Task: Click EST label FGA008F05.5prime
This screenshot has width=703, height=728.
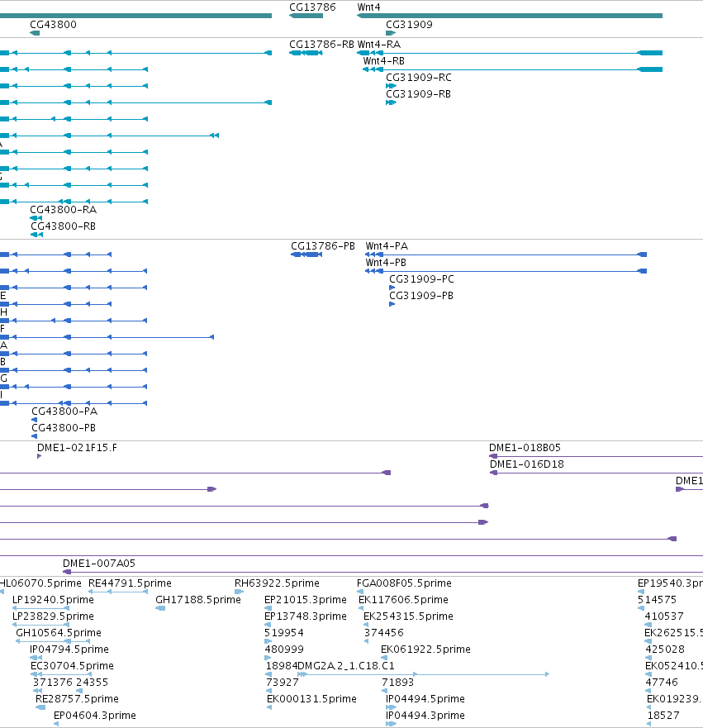Action: (404, 583)
